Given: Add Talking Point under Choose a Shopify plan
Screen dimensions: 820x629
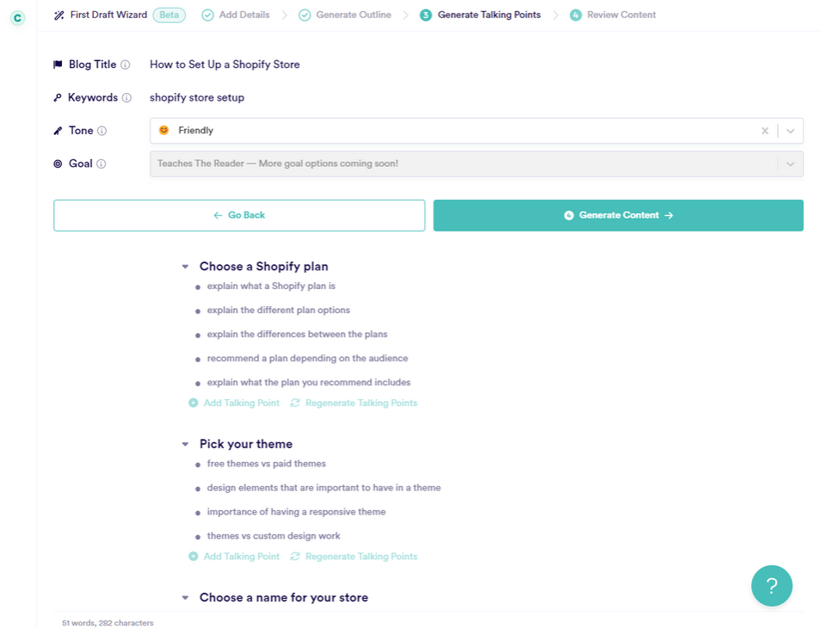Looking at the screenshot, I should 234,403.
